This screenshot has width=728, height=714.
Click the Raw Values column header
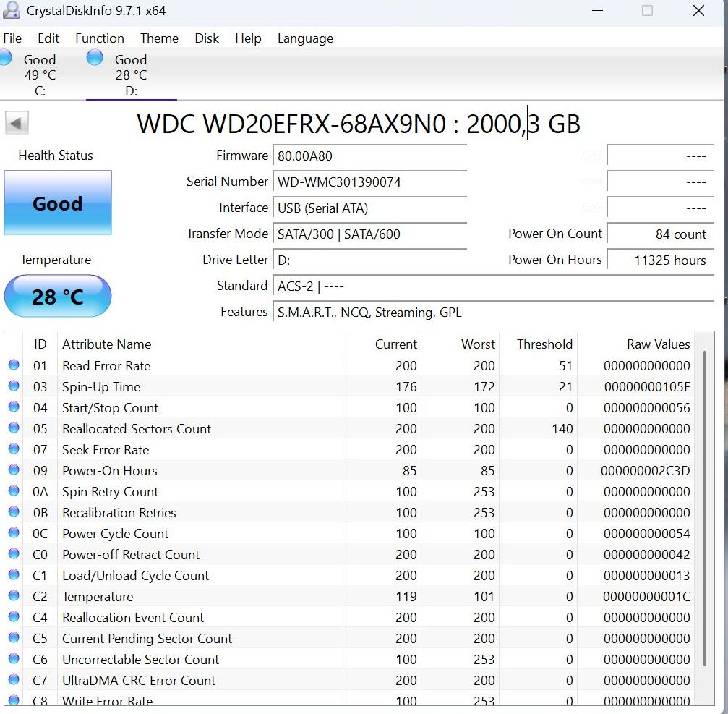(x=658, y=344)
